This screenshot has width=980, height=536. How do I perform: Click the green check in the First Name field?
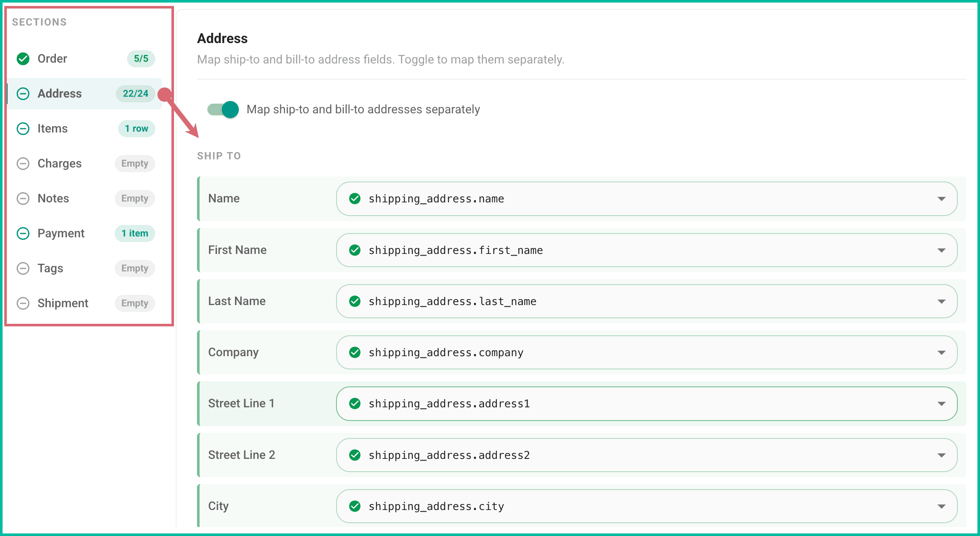coord(355,250)
